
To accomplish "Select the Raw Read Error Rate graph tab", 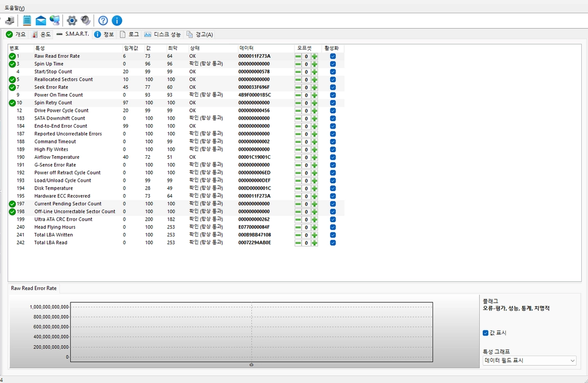I will (x=34, y=289).
